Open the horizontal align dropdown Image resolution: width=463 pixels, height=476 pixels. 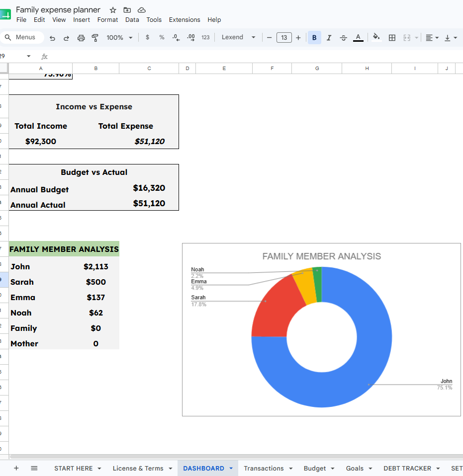[432, 38]
